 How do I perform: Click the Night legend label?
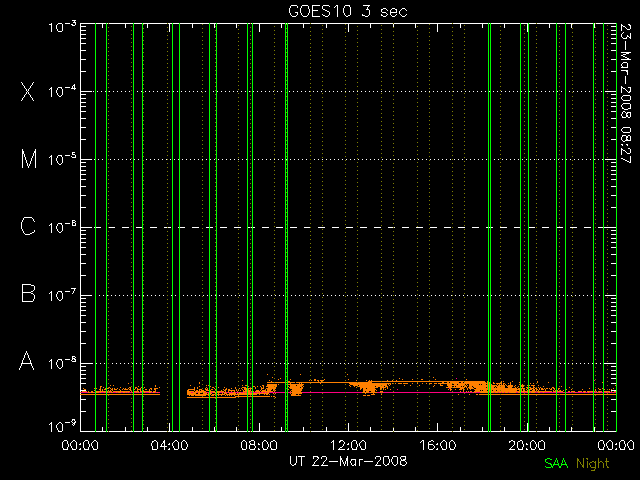pyautogui.click(x=593, y=464)
